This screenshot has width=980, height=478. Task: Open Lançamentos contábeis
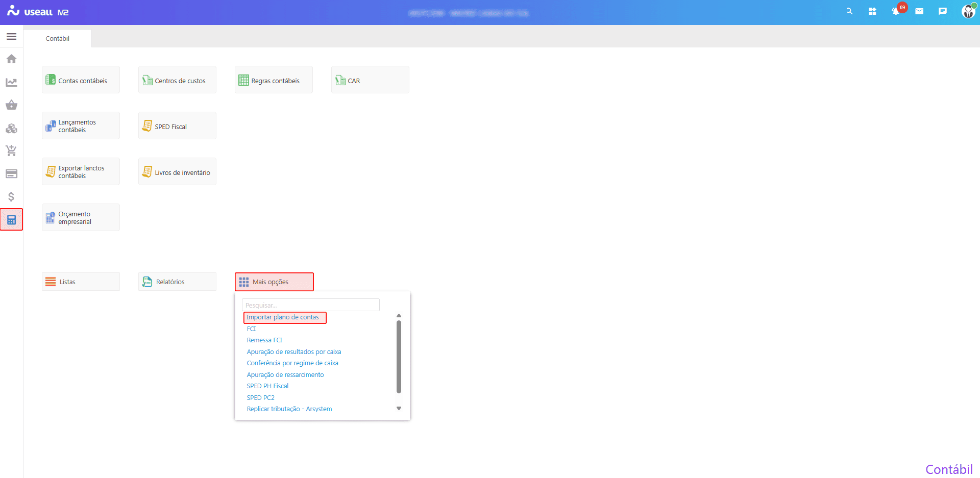coord(81,126)
